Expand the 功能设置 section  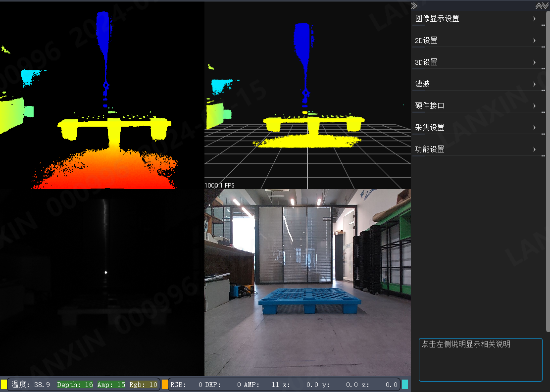pos(478,149)
